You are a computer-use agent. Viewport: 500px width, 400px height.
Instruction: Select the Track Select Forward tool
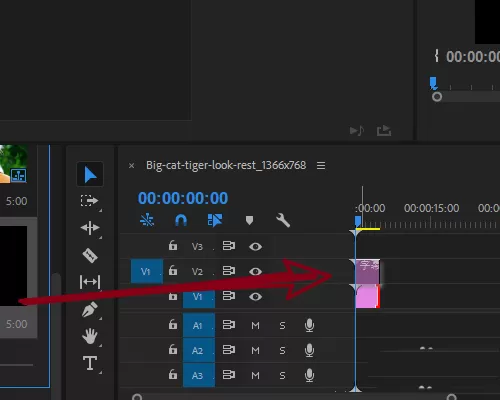click(x=89, y=201)
